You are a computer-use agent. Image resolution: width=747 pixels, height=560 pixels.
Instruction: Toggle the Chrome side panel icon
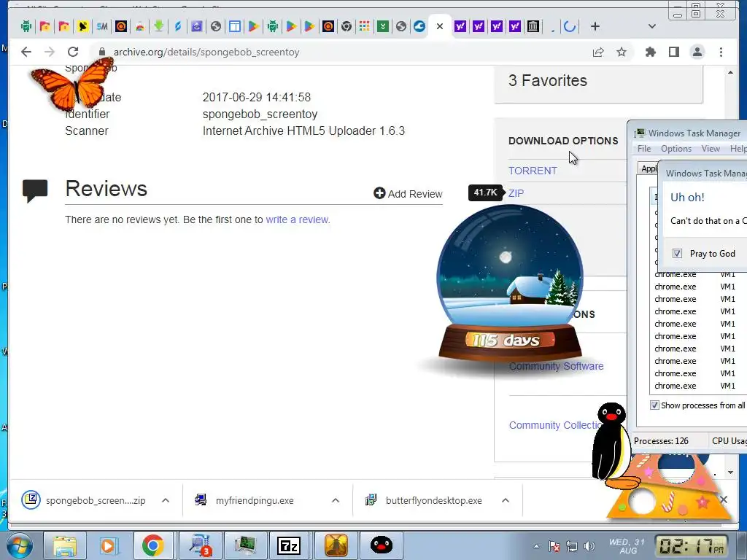[x=673, y=52]
